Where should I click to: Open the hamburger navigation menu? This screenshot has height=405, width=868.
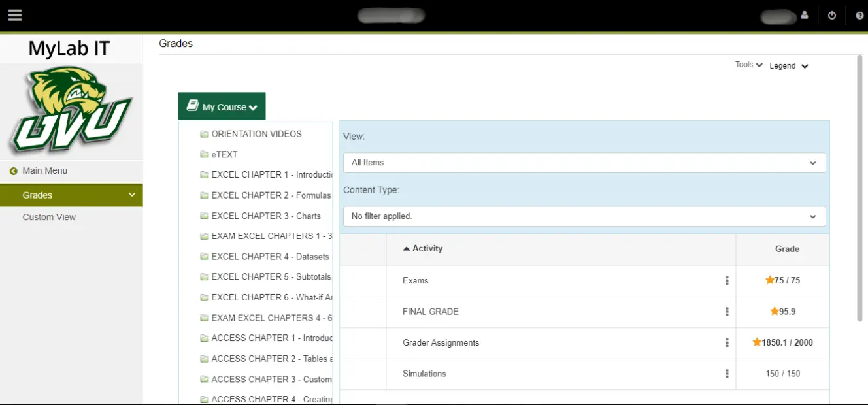pos(15,15)
